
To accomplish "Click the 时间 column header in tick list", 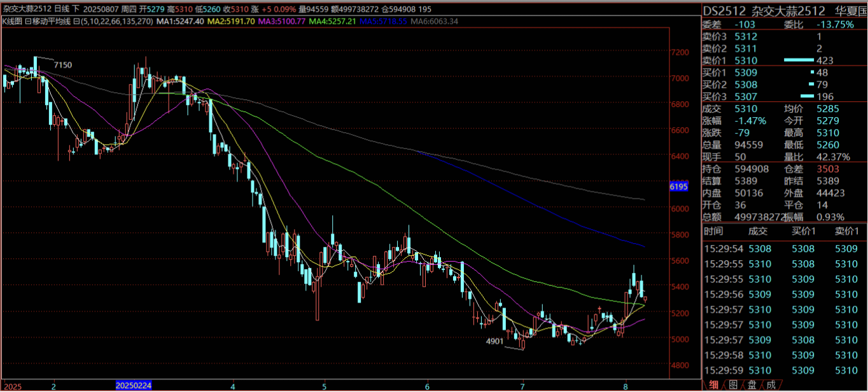I will pos(713,232).
